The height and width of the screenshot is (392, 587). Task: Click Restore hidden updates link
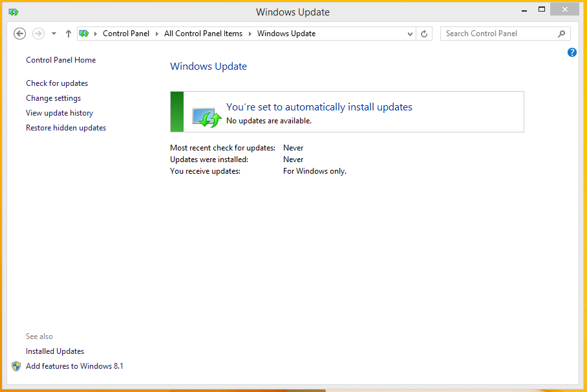[x=66, y=128]
